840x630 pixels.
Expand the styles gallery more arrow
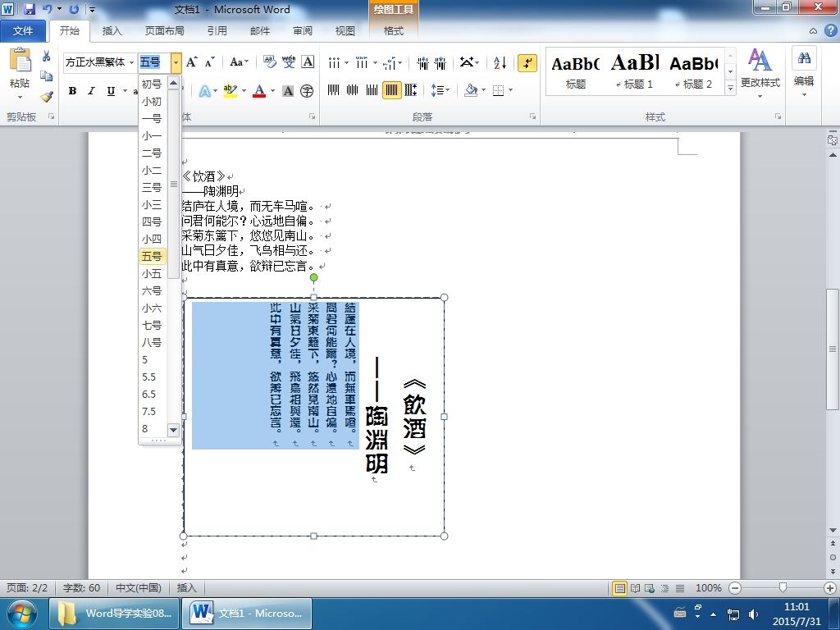[x=730, y=87]
